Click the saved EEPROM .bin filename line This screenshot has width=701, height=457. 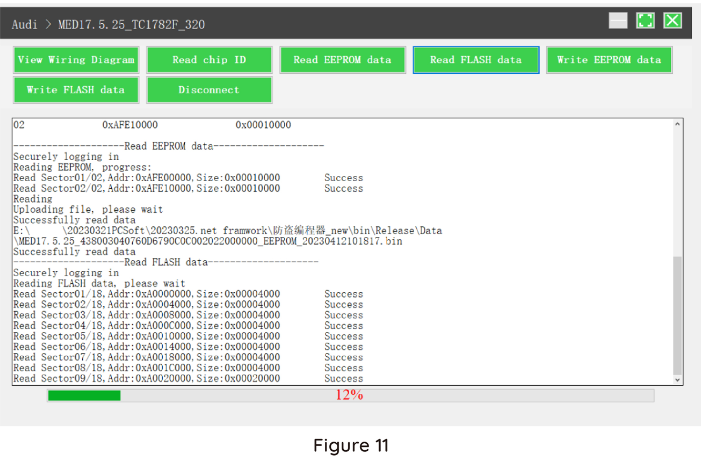pos(208,241)
